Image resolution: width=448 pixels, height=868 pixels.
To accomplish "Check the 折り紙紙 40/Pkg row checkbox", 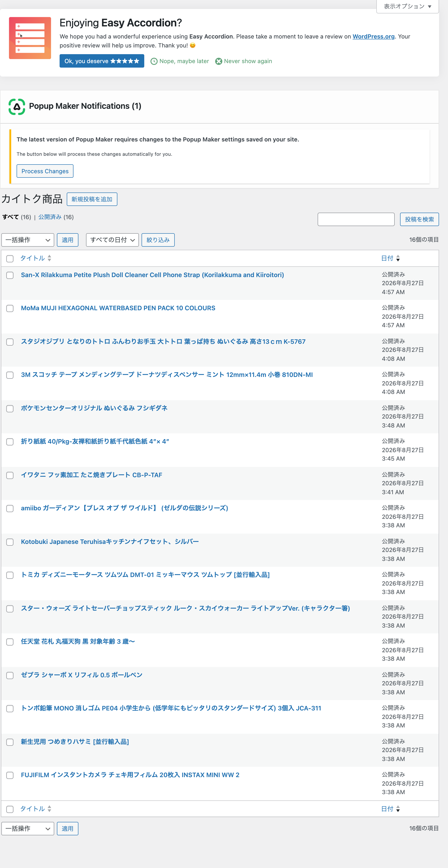I will point(10,442).
